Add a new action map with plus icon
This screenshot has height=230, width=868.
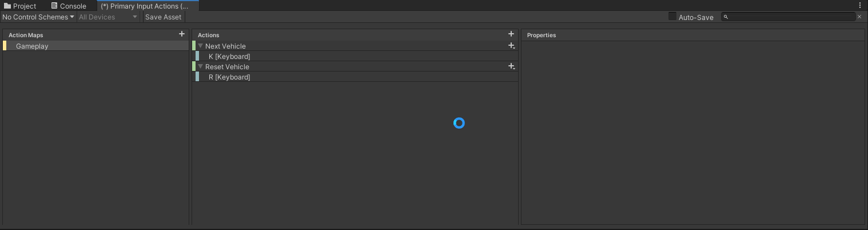point(182,34)
